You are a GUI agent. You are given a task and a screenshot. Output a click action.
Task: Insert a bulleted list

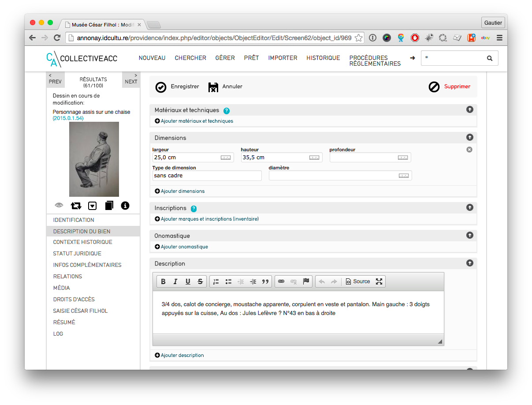[228, 281]
